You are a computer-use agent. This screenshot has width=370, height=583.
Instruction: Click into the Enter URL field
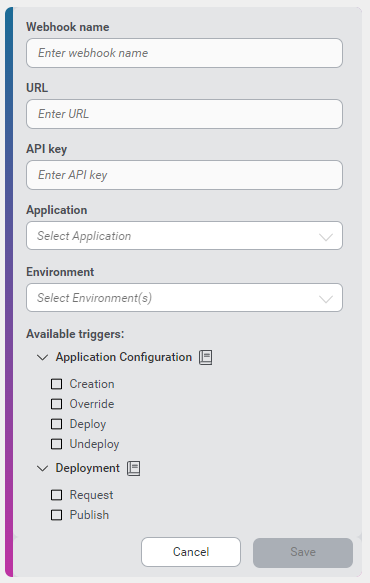pyautogui.click(x=184, y=114)
